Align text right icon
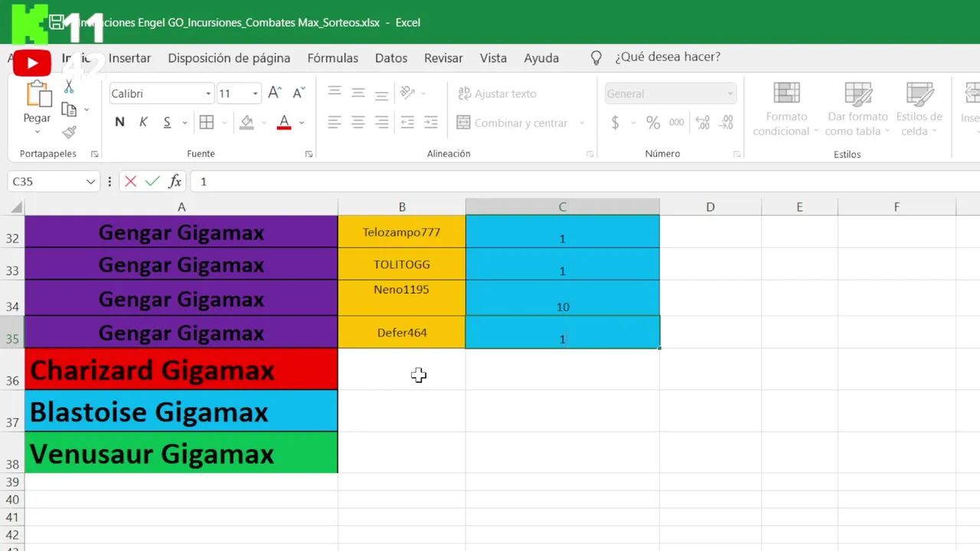980x551 pixels. pos(382,122)
